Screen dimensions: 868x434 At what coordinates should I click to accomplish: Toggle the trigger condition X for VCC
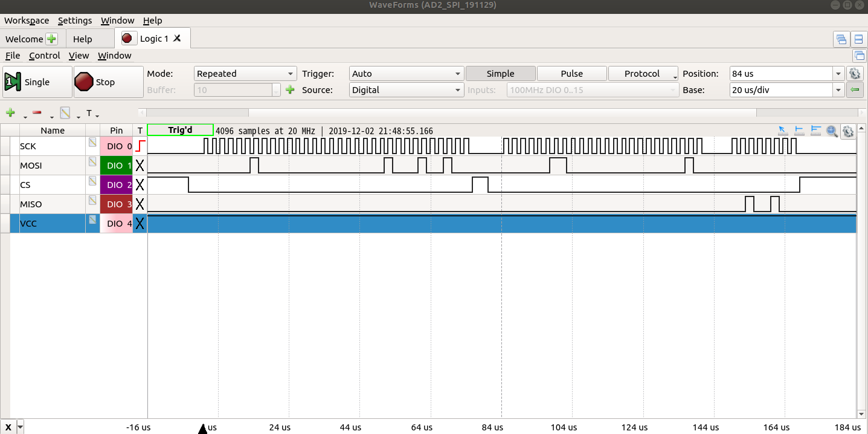(140, 223)
